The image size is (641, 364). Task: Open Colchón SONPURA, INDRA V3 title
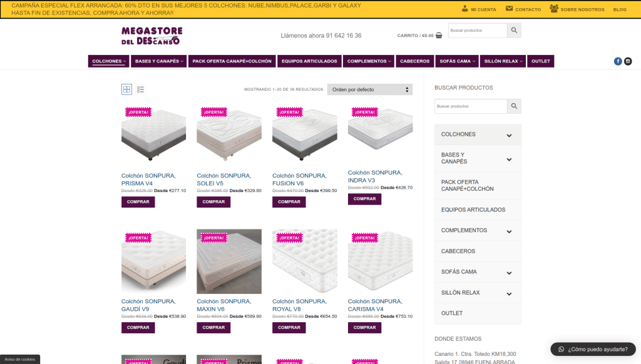[375, 176]
